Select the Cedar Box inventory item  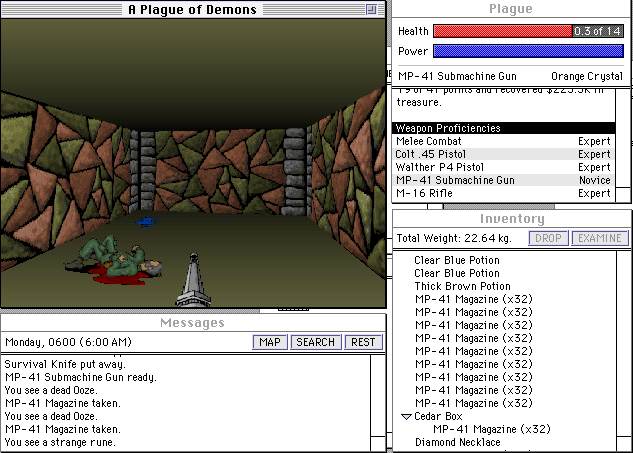[x=438, y=416]
